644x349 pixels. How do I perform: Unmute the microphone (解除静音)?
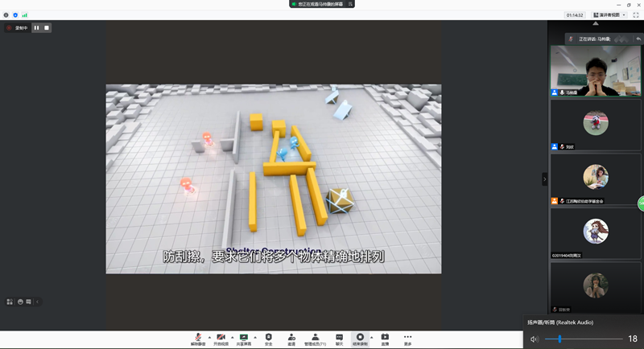(198, 337)
